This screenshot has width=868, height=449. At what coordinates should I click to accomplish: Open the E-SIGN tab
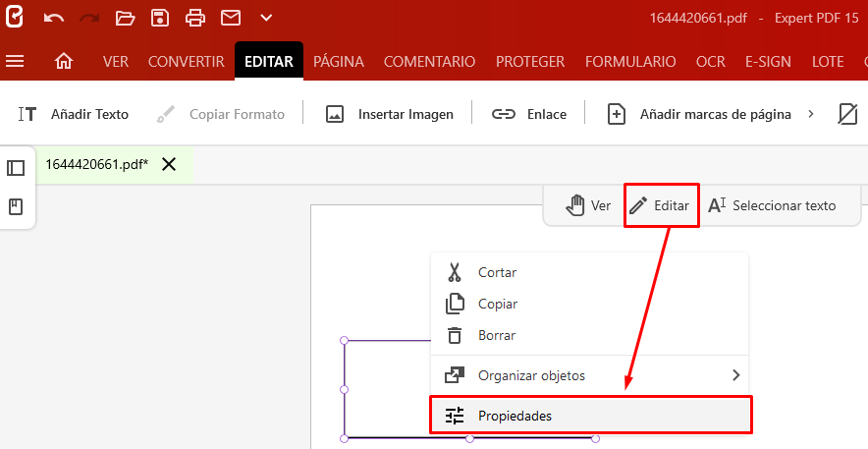(x=769, y=62)
